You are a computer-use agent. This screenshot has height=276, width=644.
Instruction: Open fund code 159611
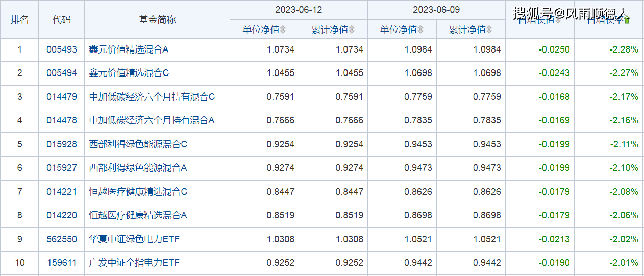click(x=62, y=263)
